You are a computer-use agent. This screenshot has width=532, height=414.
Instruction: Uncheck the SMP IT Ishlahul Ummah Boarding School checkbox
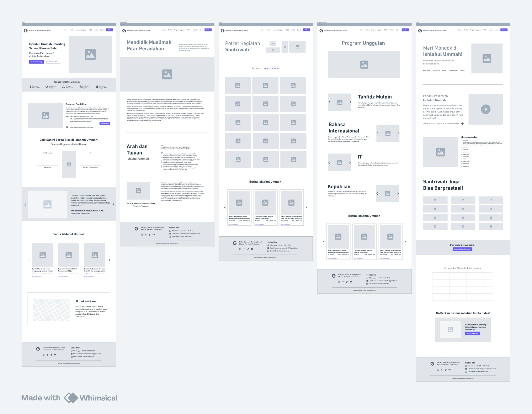point(67,116)
